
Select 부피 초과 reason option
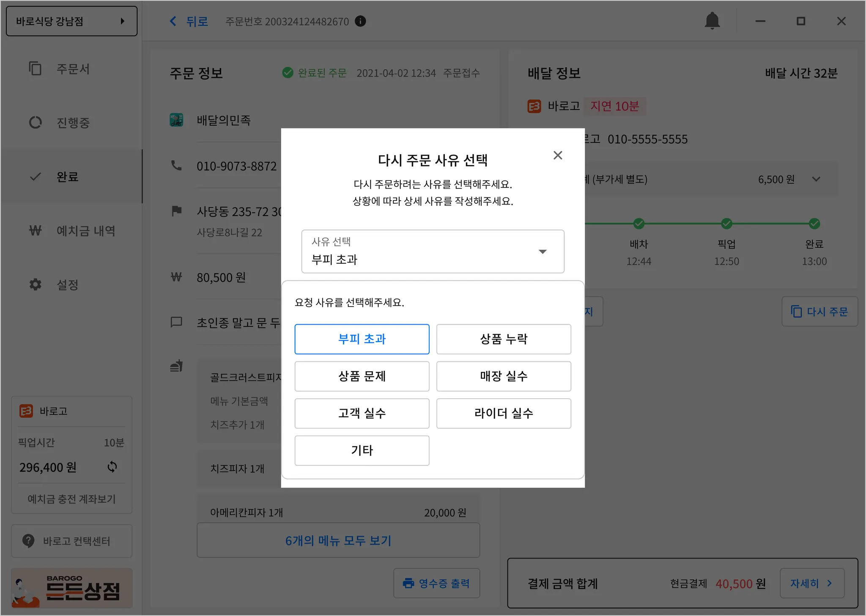click(x=362, y=339)
